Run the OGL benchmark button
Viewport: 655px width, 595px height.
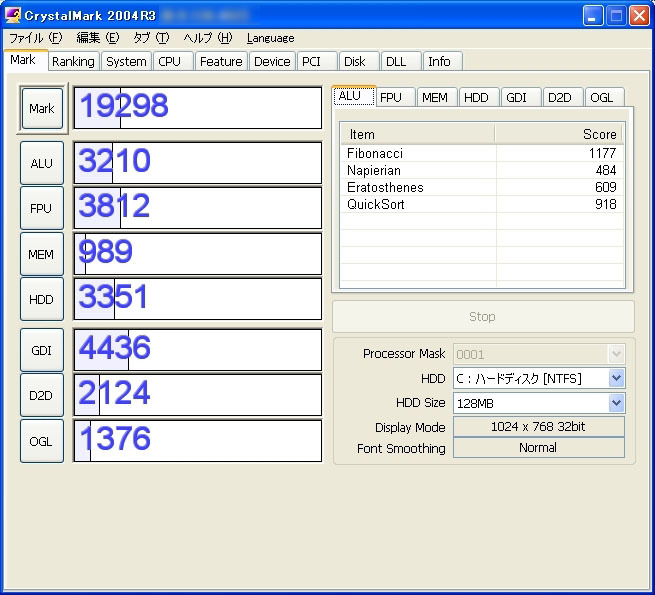pos(42,441)
